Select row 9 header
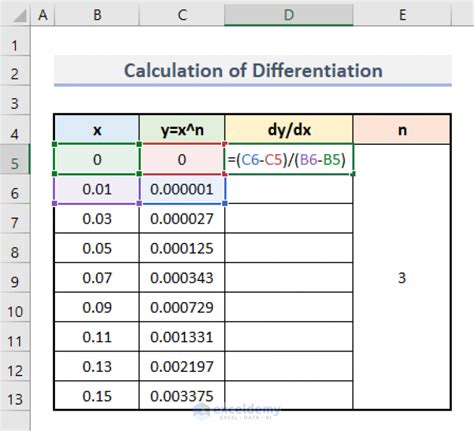474x431 pixels. [x=15, y=278]
